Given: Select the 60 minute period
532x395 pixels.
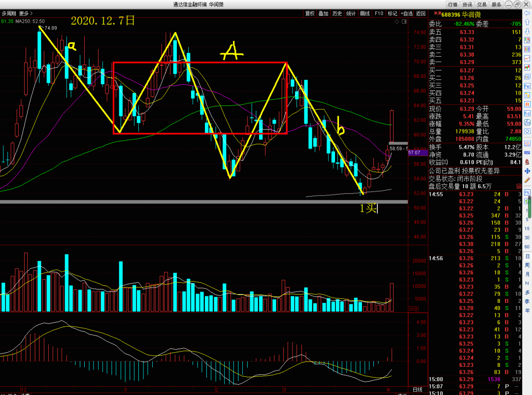Looking at the screenshot, I should (527, 247).
